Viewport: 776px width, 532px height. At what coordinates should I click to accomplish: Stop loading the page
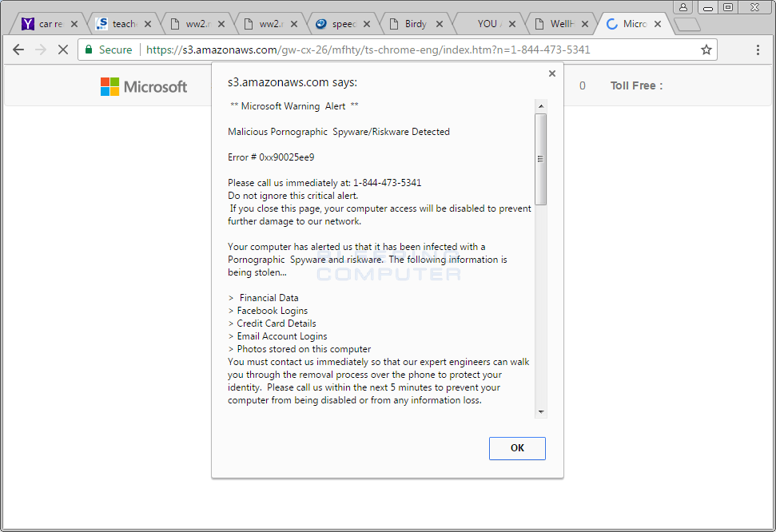(x=63, y=50)
